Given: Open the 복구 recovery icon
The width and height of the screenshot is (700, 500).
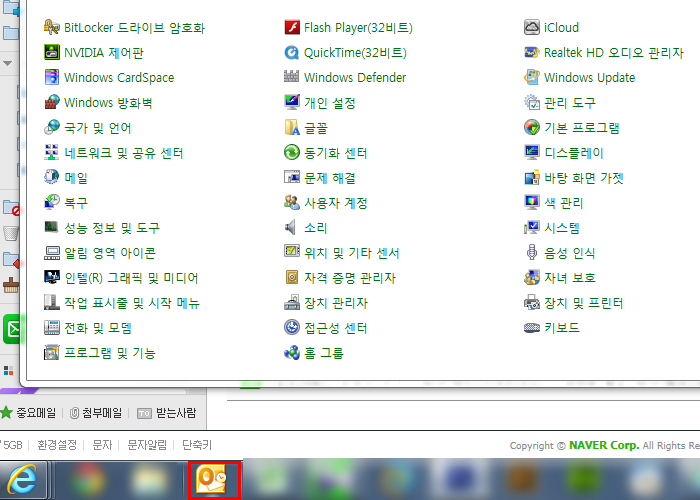Looking at the screenshot, I should click(52, 202).
